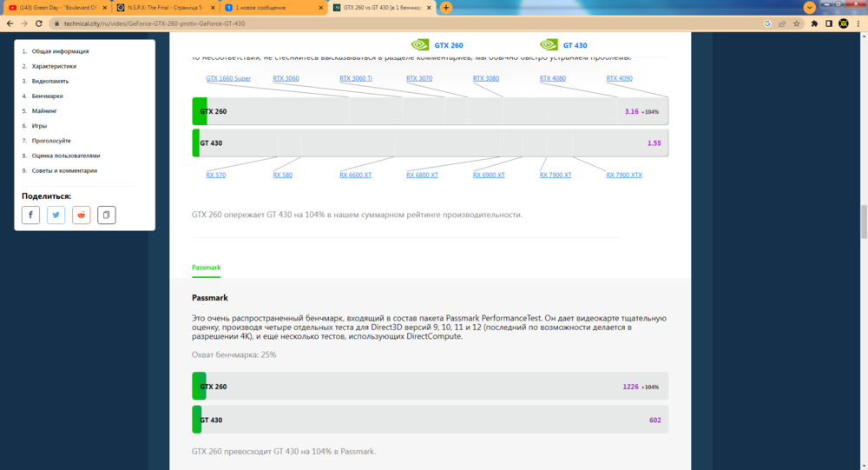Jump to 'Бенчмарки' section

coord(47,96)
